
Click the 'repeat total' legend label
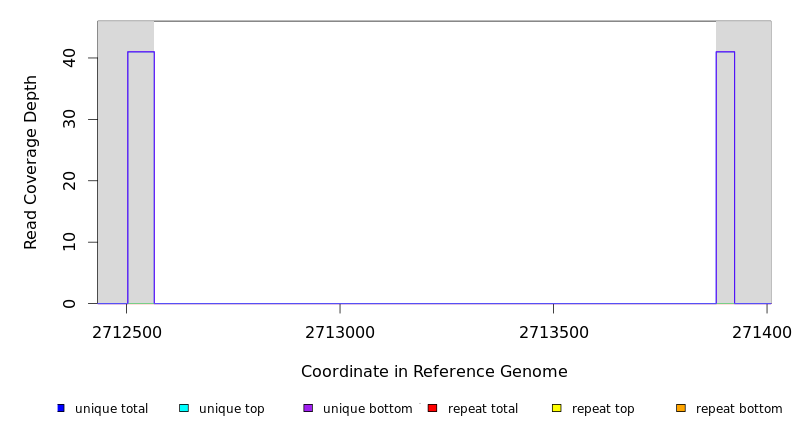(483, 409)
